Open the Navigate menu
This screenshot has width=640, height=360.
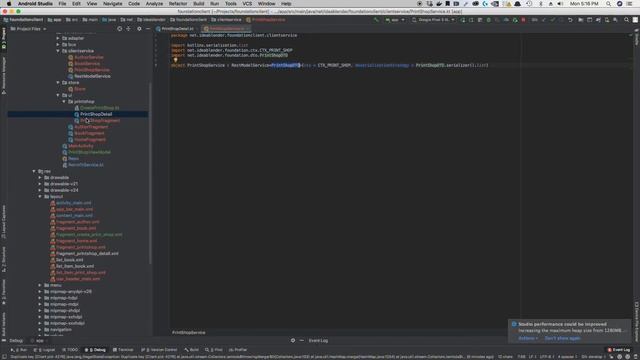[x=112, y=4]
